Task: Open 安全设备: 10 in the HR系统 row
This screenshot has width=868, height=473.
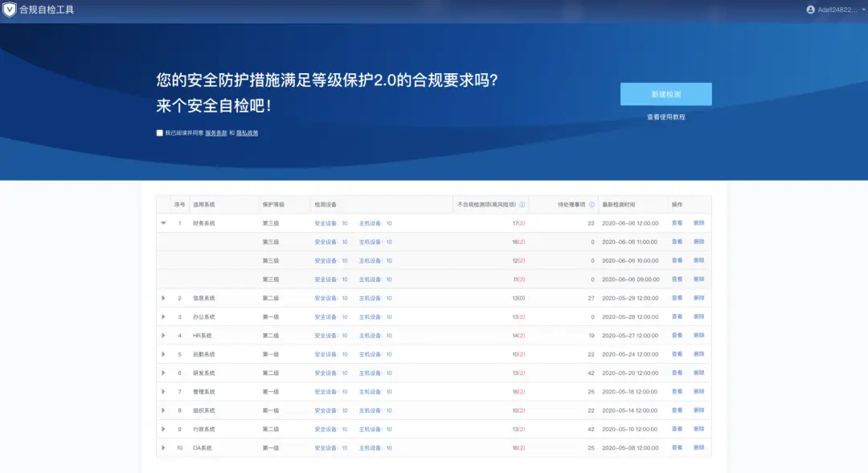Action: pos(331,336)
